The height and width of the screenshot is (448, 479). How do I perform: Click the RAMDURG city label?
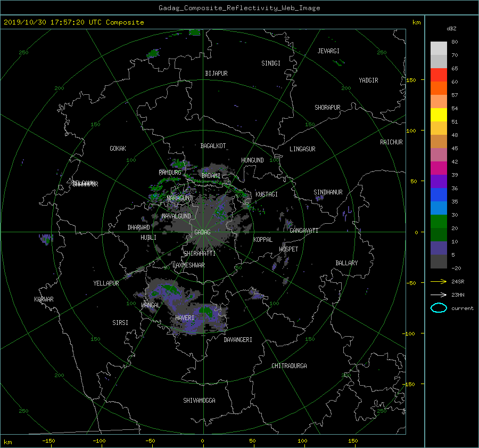click(x=170, y=173)
